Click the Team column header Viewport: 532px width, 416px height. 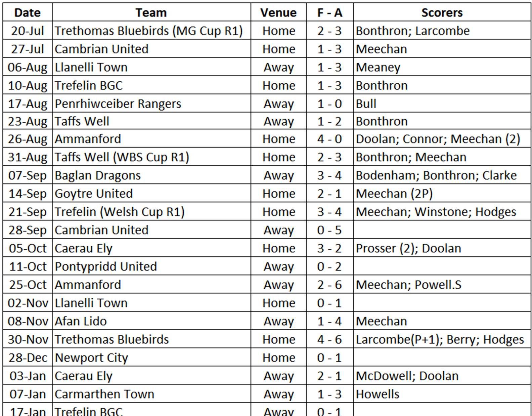[x=151, y=13]
